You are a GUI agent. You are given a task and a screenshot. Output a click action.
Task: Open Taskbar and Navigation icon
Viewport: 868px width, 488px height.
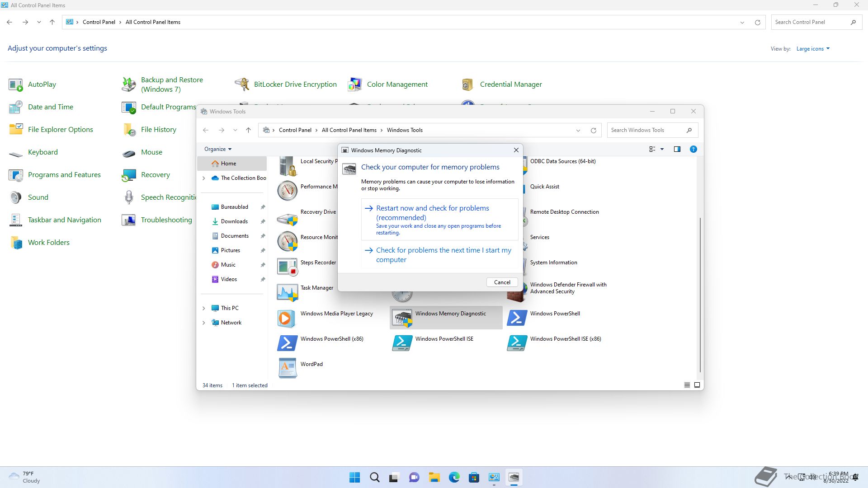[x=16, y=220]
